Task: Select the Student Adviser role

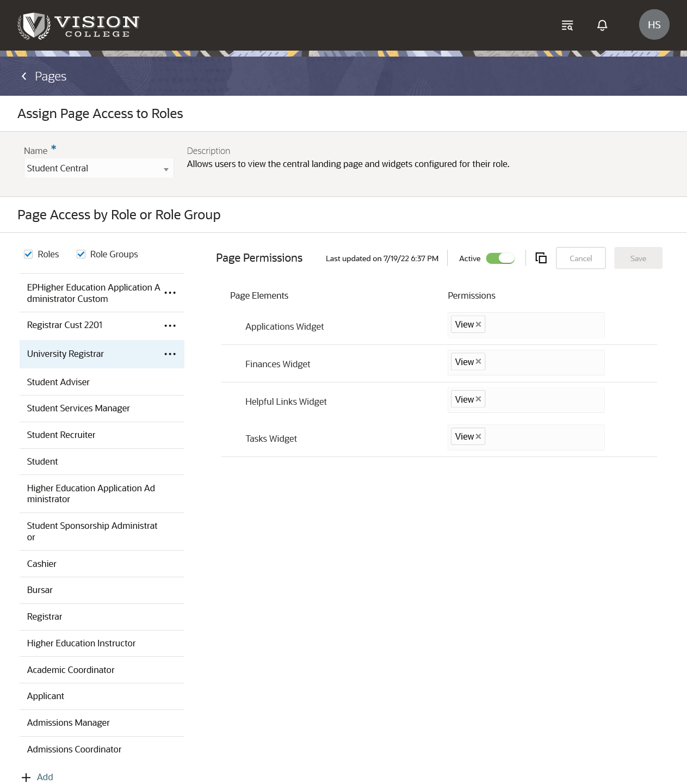Action: pos(58,382)
